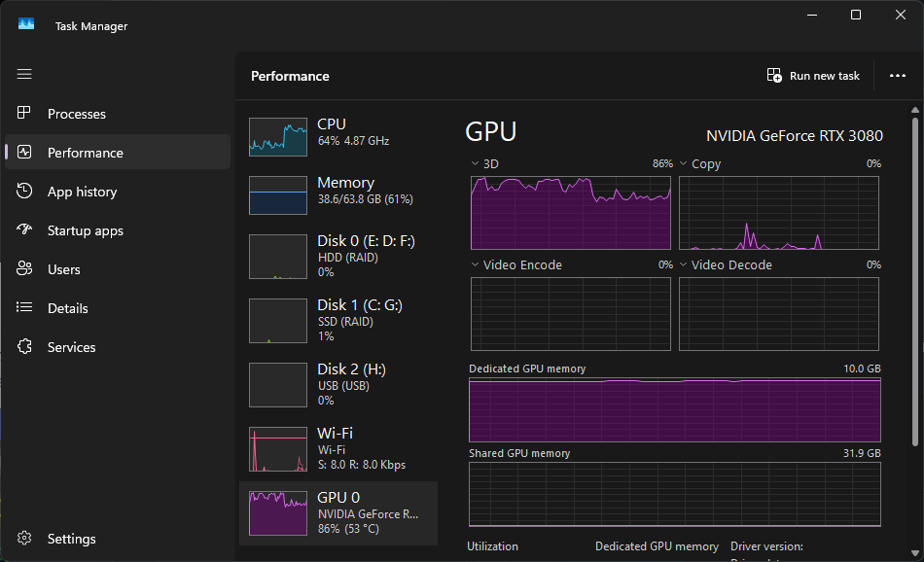Click the 64% 4.87 GHz CPU reading
The width and height of the screenshot is (924, 562).
click(354, 141)
